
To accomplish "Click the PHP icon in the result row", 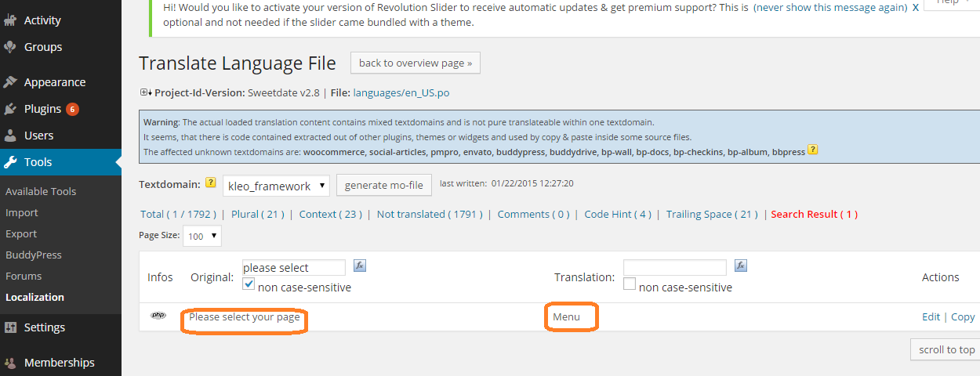I will [x=158, y=316].
